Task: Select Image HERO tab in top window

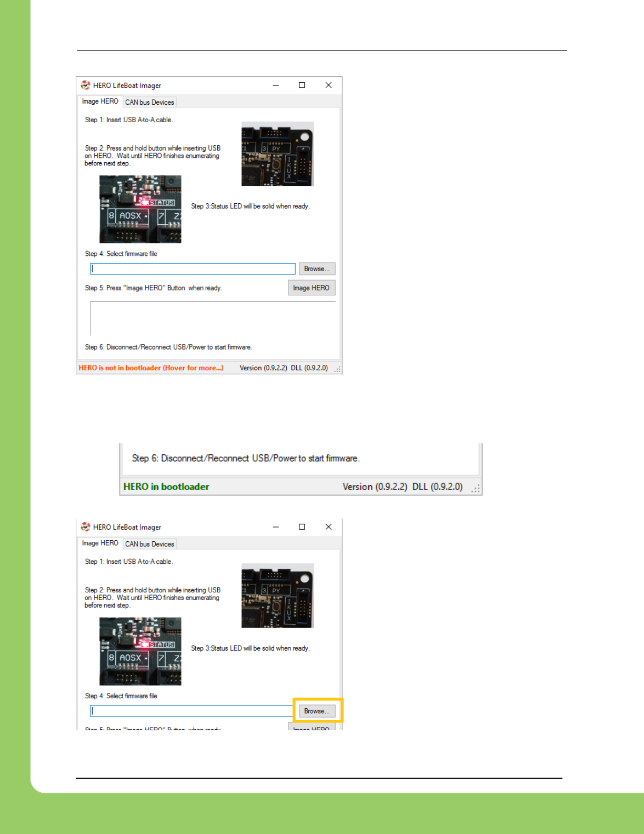Action: [x=100, y=101]
